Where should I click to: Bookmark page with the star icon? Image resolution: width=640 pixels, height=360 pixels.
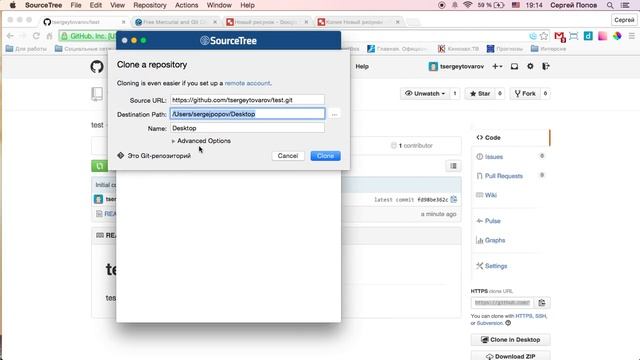(544, 36)
